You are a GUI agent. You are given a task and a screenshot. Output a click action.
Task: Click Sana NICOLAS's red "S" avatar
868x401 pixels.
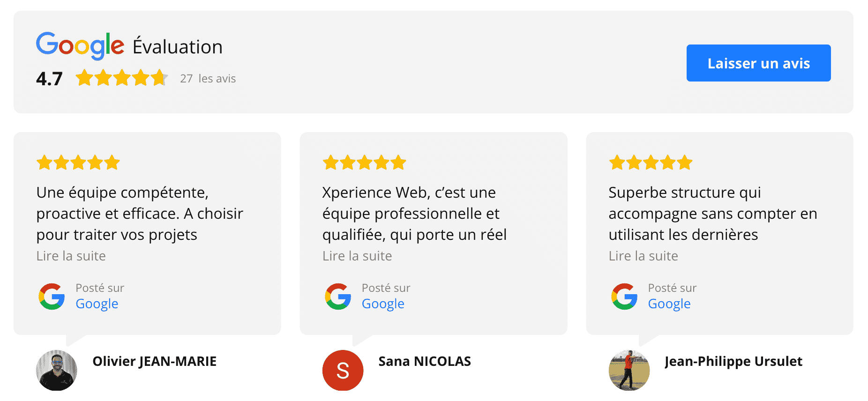coord(343,370)
